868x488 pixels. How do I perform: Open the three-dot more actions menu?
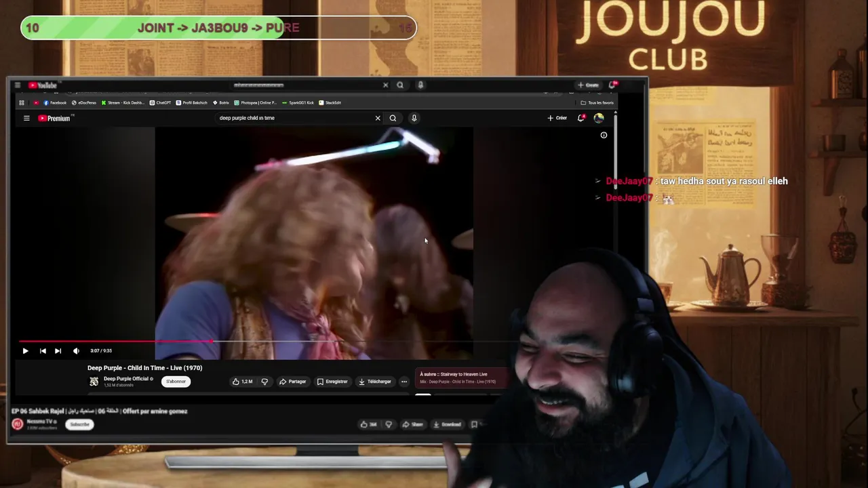404,382
